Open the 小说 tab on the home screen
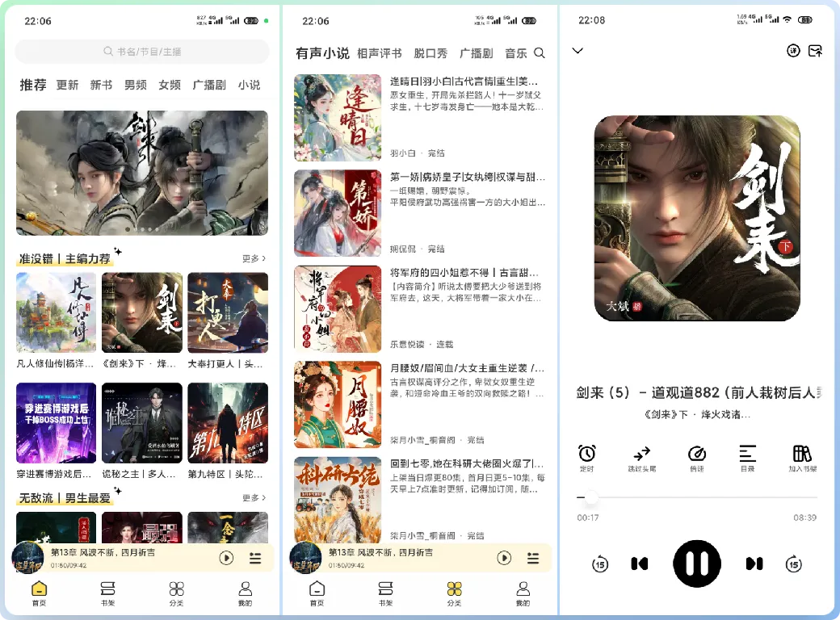The width and height of the screenshot is (840, 620). (249, 85)
